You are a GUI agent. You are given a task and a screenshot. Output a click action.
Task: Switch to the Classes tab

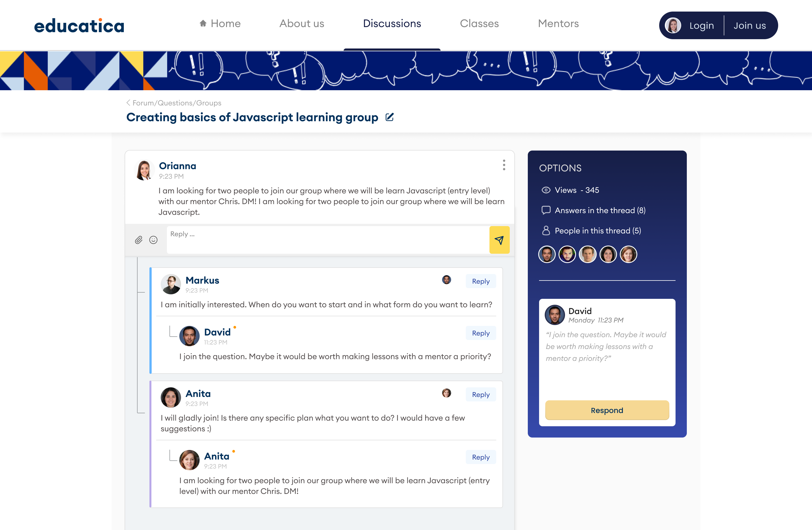(479, 23)
